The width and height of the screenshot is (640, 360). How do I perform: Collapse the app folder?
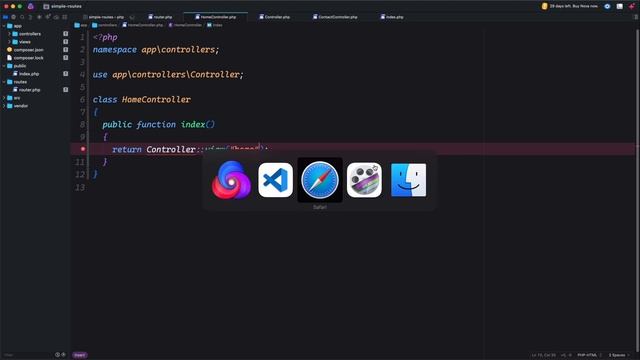[x=4, y=26]
